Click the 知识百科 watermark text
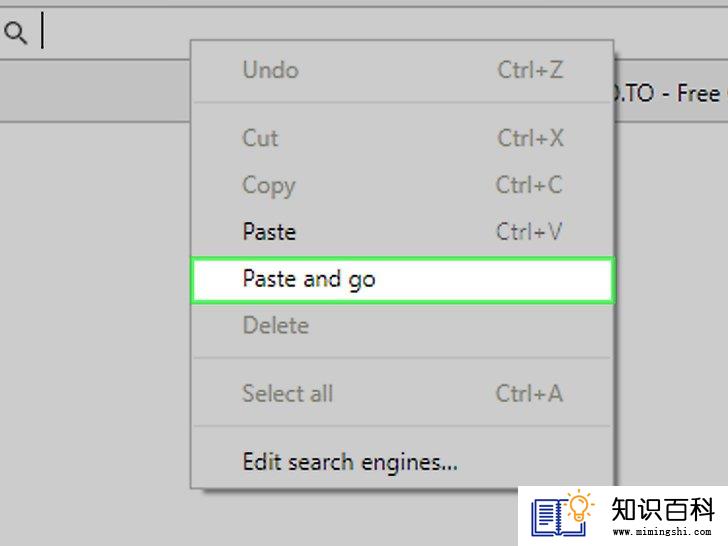Viewport: 728px width, 546px height. tap(662, 509)
